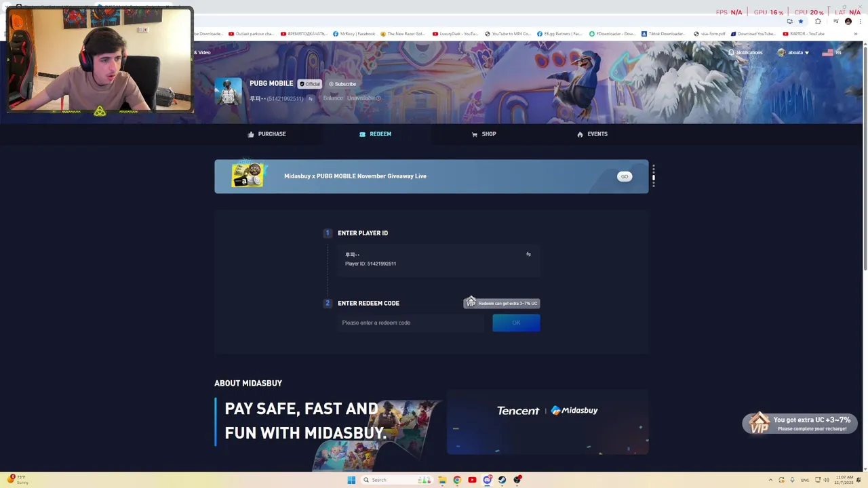Open the YouTube to MP4 bookmark
Image resolution: width=868 pixels, height=488 pixels.
click(508, 34)
